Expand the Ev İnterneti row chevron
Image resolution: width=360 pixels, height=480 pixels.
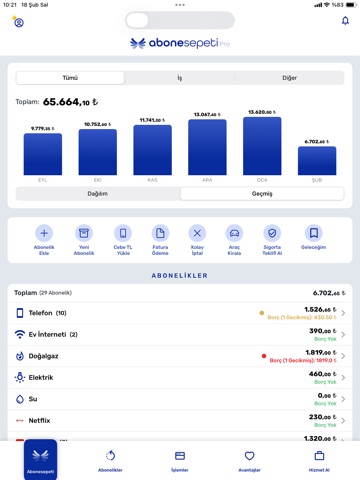[x=343, y=334]
